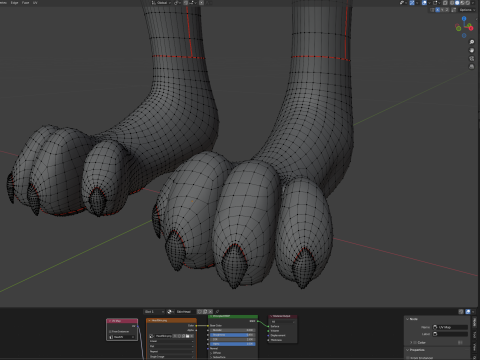Viewport: 480px width, 360px height.
Task: Toggle snapping magnet icon
Action: click(x=186, y=3)
